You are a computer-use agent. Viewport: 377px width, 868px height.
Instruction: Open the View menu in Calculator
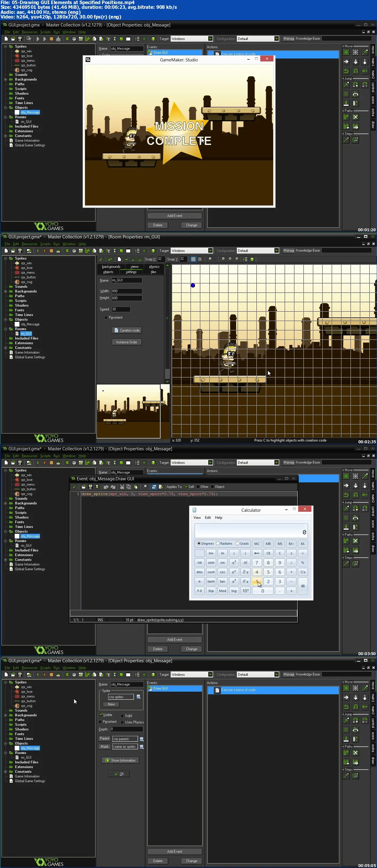197,518
